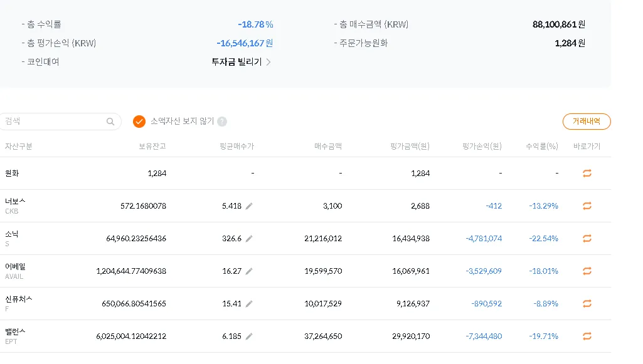
Task: Focus the 검색 asset search field
Action: click(x=60, y=122)
